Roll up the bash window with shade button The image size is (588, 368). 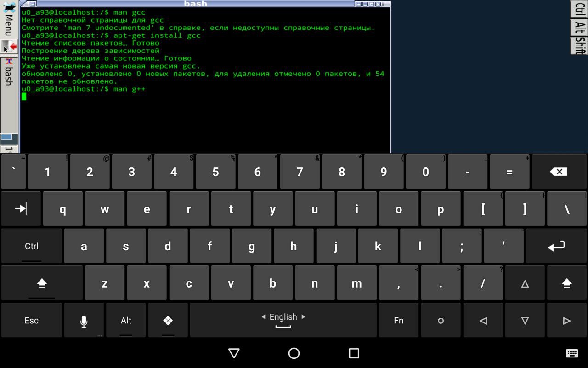pyautogui.click(x=358, y=4)
